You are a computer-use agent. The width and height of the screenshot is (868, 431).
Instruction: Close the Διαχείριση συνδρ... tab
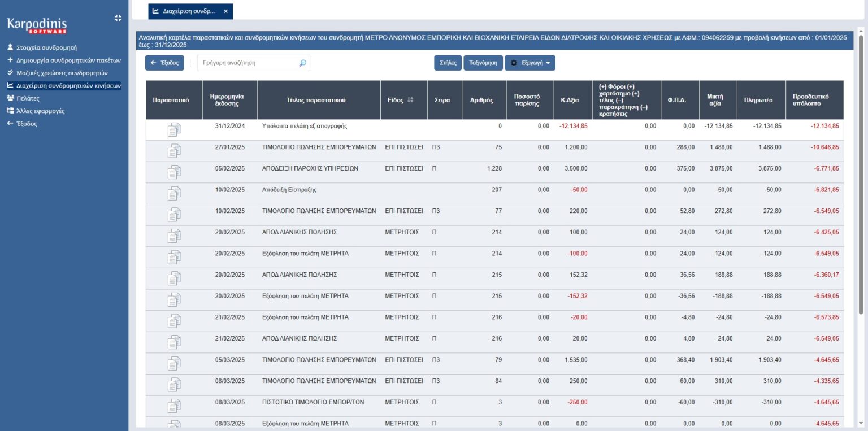pyautogui.click(x=225, y=11)
